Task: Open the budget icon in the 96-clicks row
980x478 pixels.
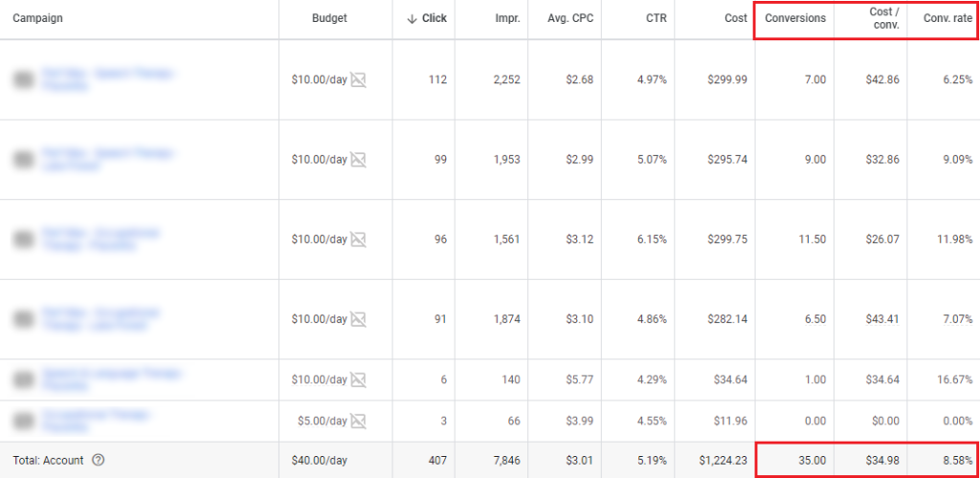Action: click(x=359, y=239)
